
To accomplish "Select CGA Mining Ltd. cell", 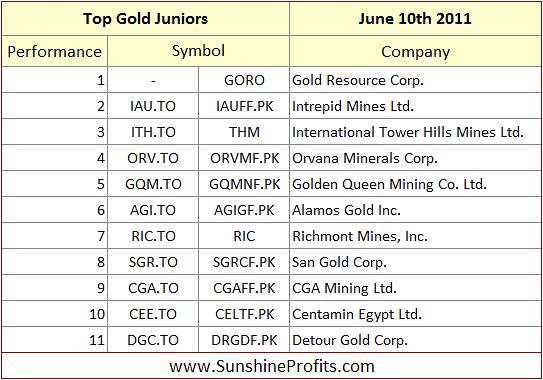I will pyautogui.click(x=415, y=288).
